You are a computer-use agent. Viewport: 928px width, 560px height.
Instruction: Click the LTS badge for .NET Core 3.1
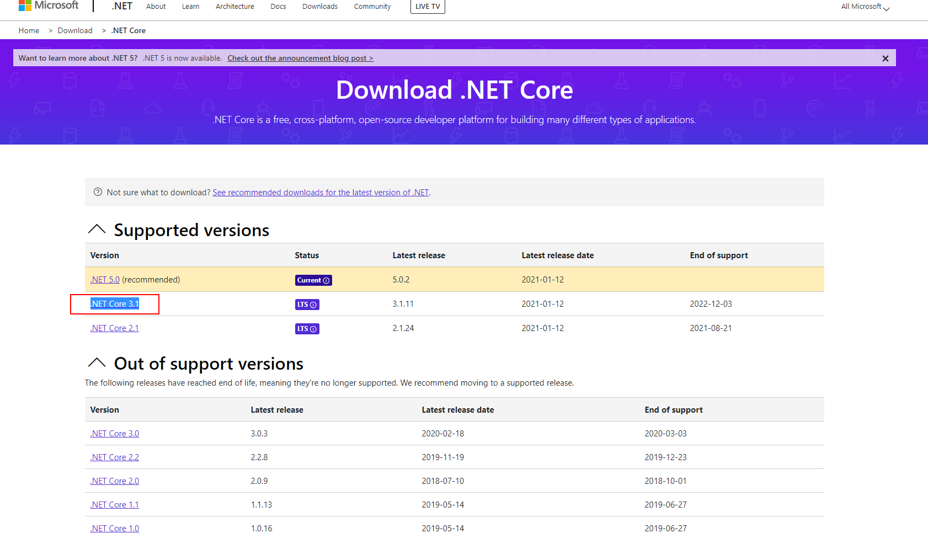(x=307, y=305)
